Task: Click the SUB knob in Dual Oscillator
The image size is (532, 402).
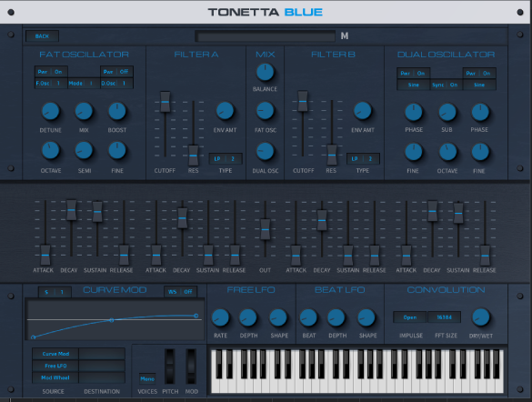Action: tap(447, 112)
